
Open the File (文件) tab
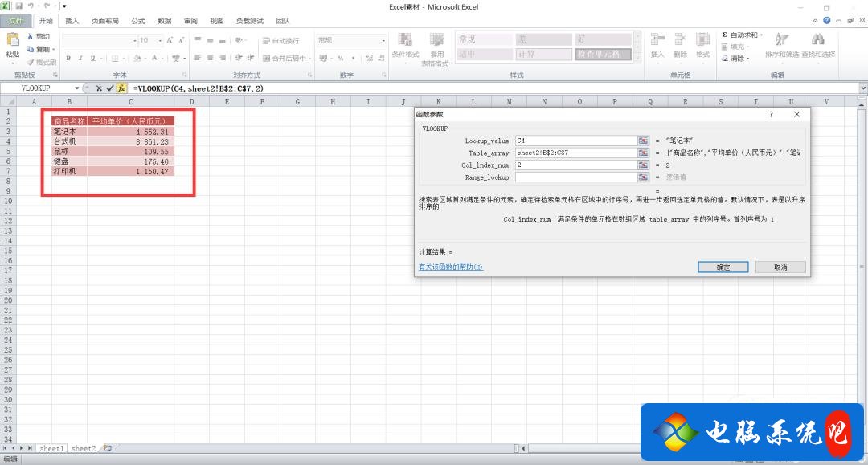click(x=16, y=21)
